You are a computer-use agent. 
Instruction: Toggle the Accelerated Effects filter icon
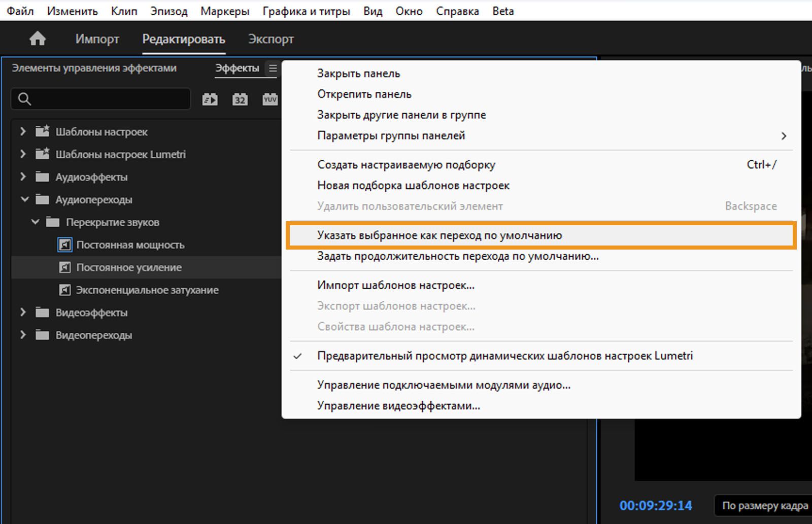point(210,99)
